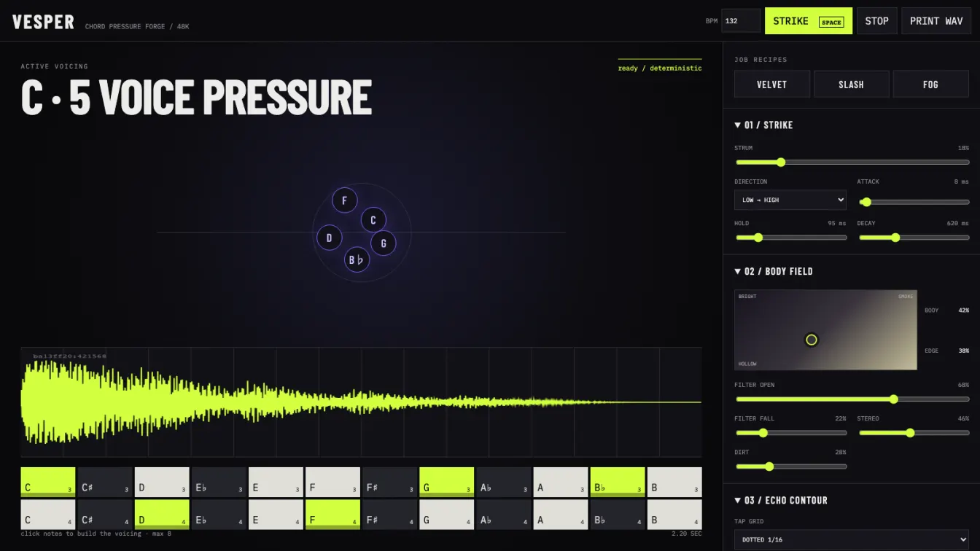Apply the Velvet job recipe
The height and width of the screenshot is (551, 980).
coord(772,85)
